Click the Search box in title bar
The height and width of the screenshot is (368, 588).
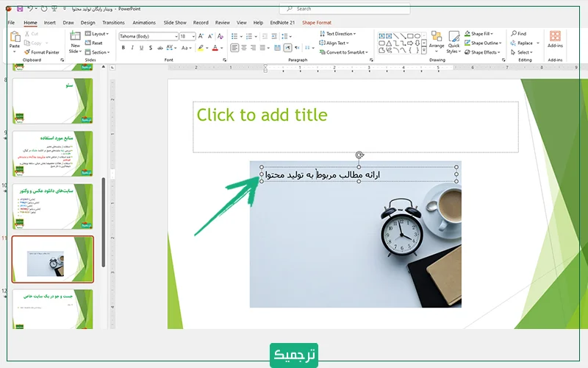[345, 9]
